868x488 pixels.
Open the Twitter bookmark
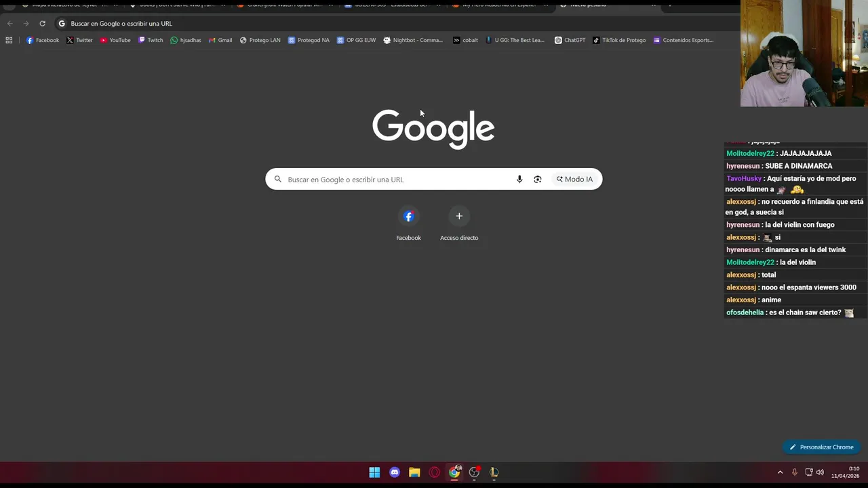[79, 40]
